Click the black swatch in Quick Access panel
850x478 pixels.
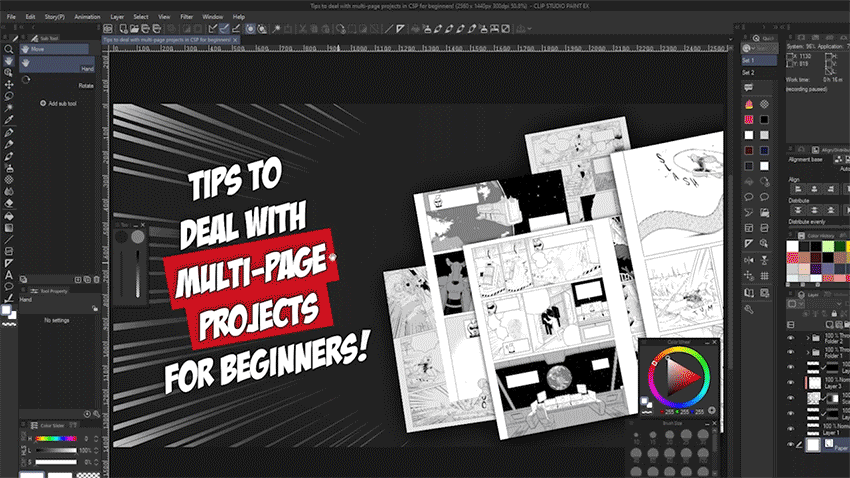(x=764, y=119)
